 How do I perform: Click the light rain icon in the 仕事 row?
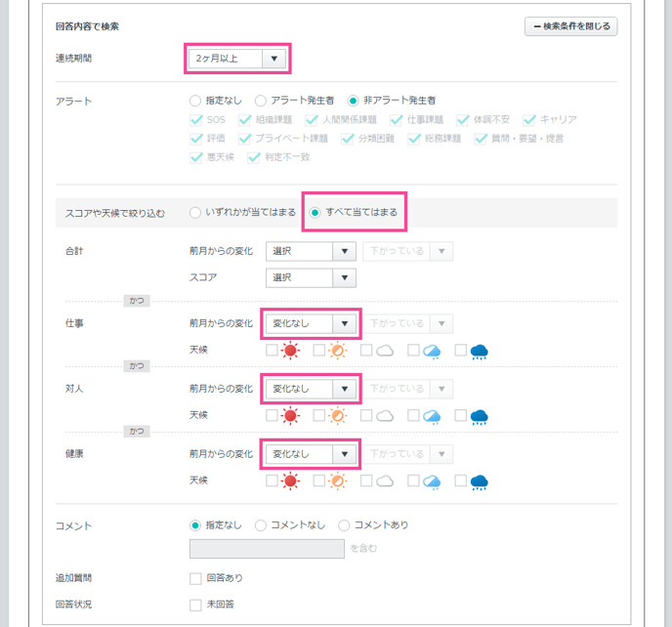pos(432,352)
